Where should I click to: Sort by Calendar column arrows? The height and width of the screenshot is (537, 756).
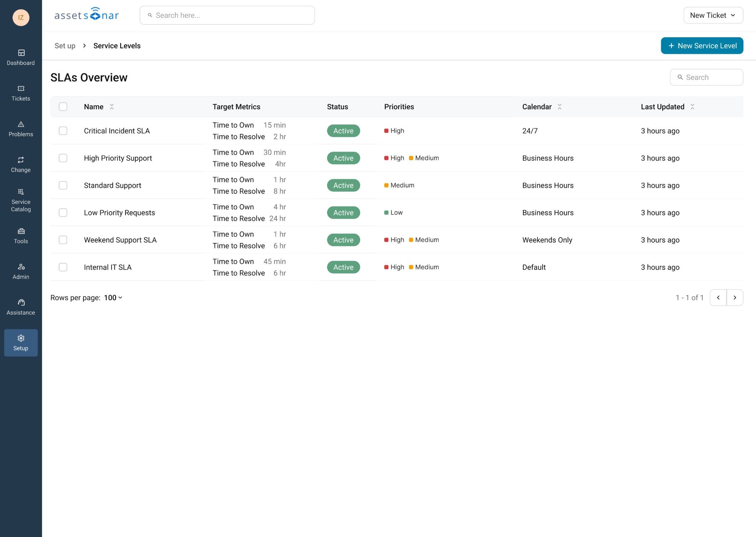tap(560, 107)
